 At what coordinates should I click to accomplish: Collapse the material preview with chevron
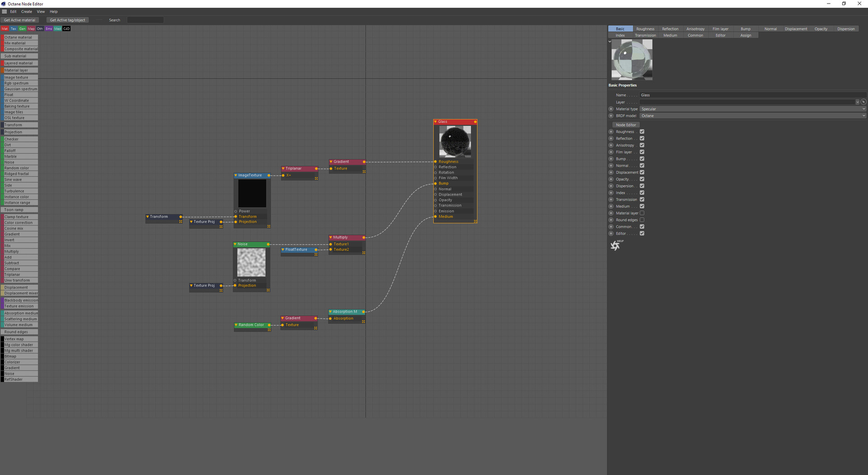pyautogui.click(x=610, y=42)
